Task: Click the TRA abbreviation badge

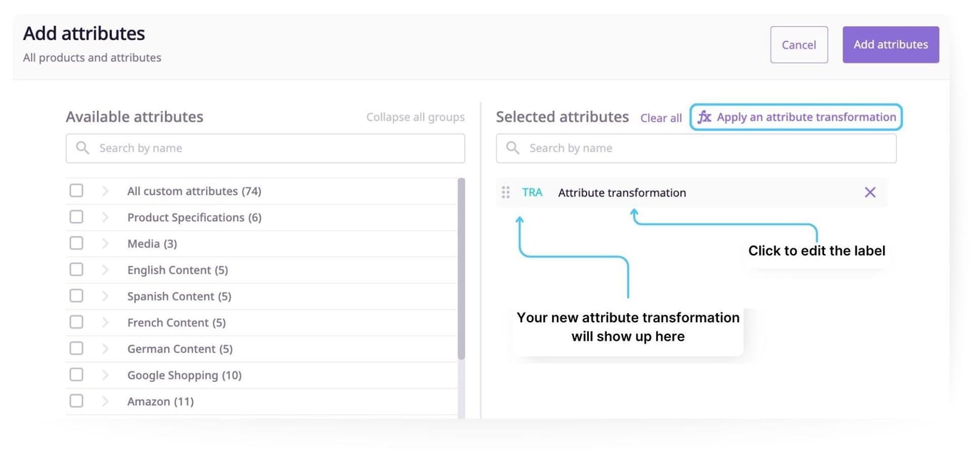Action: pos(532,191)
